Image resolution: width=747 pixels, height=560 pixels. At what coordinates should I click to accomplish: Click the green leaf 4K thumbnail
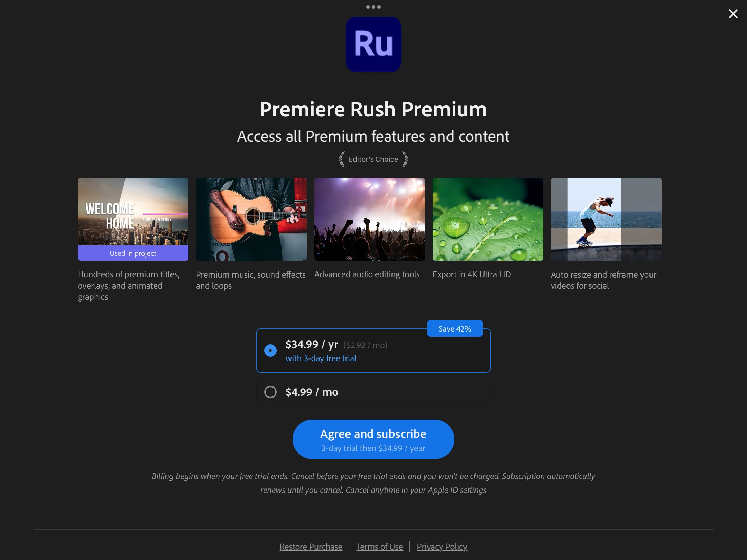[488, 219]
